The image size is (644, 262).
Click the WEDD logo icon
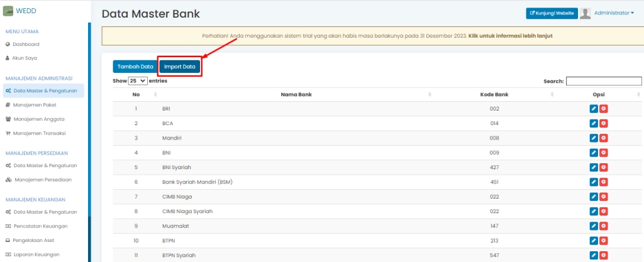coord(9,11)
